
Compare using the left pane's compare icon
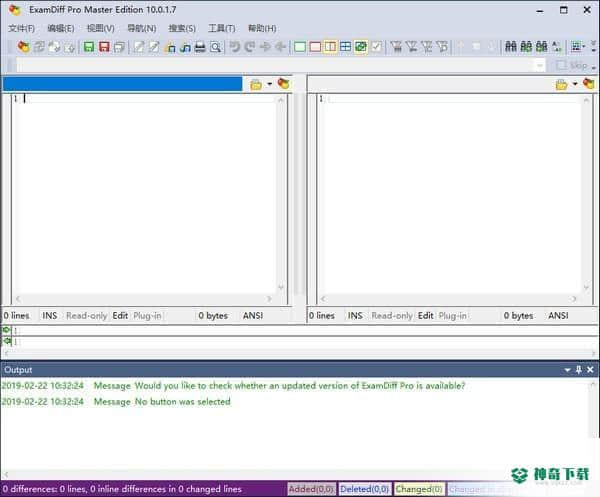(x=284, y=83)
